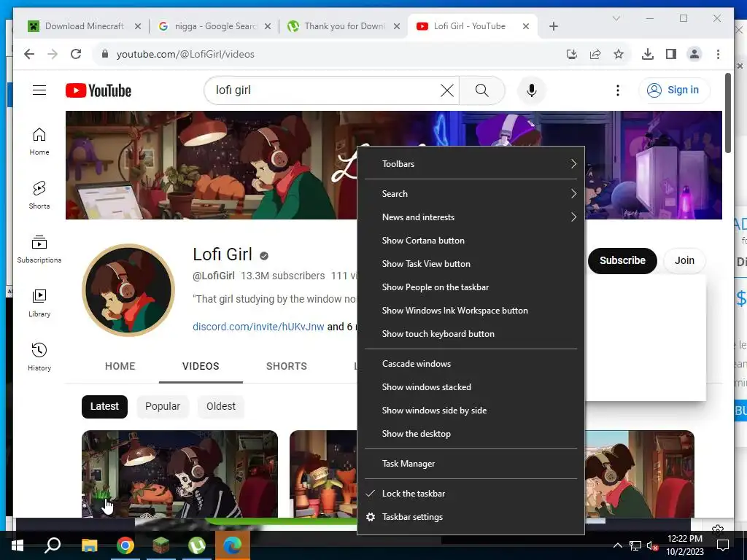Image resolution: width=747 pixels, height=560 pixels.
Task: Open Subscriptions in the sidebar
Action: coord(39,249)
